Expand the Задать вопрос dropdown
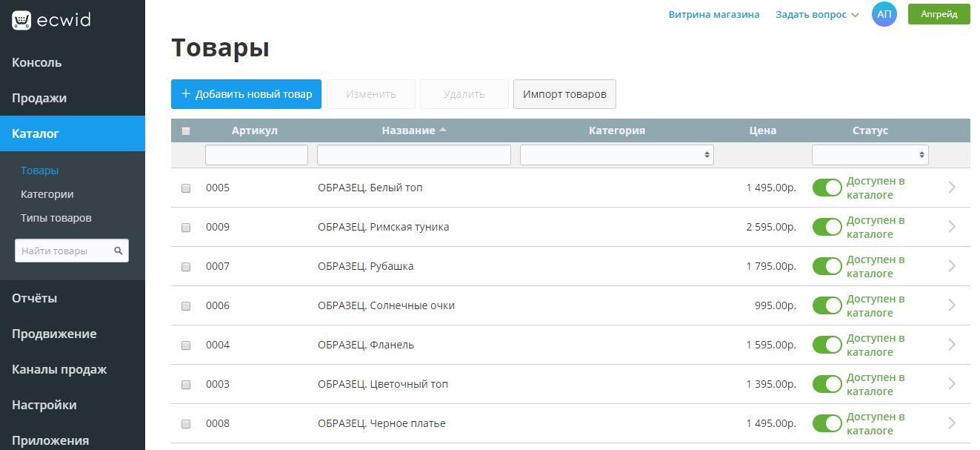Image resolution: width=980 pixels, height=450 pixels. (x=816, y=14)
